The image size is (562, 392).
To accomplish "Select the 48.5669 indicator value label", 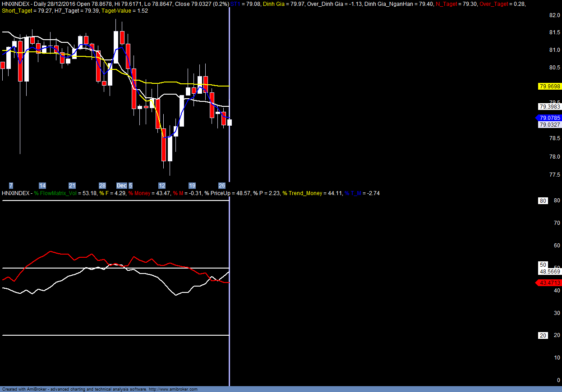I will (x=549, y=272).
